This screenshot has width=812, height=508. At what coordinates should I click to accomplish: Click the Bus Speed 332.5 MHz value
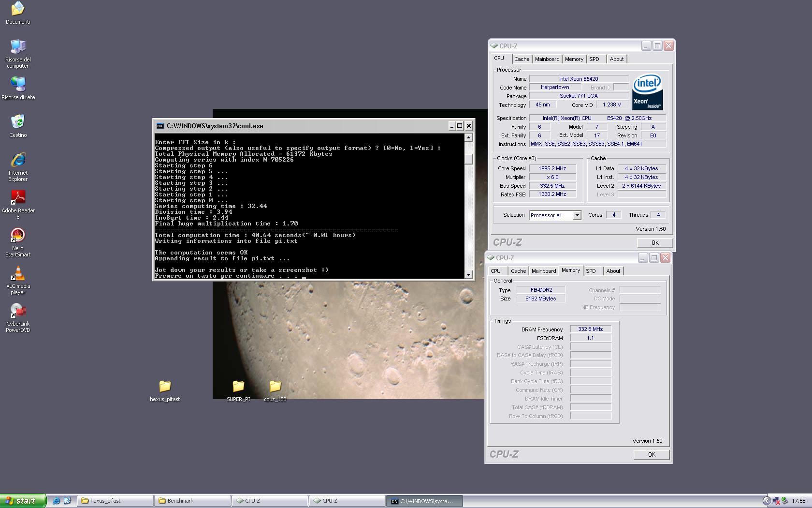pos(552,186)
